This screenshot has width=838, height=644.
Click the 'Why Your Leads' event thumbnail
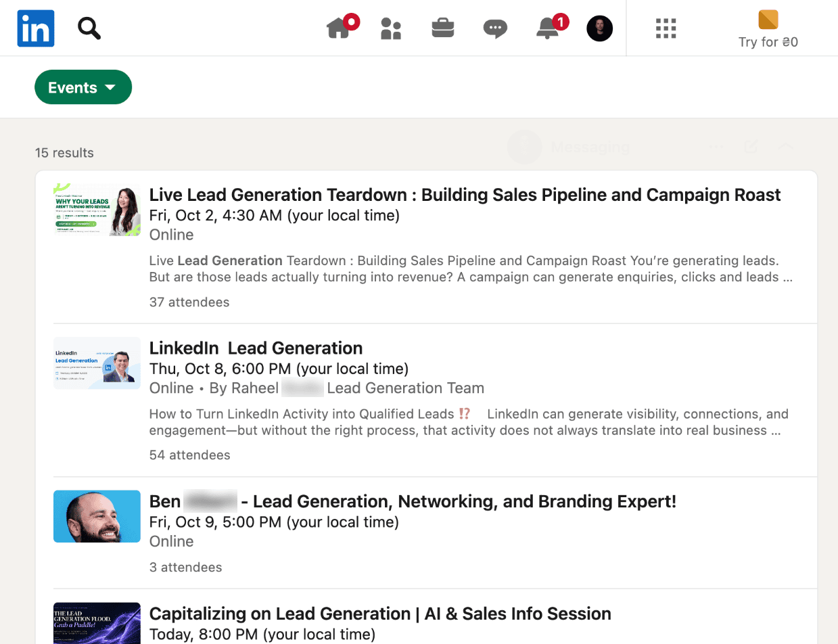click(97, 210)
